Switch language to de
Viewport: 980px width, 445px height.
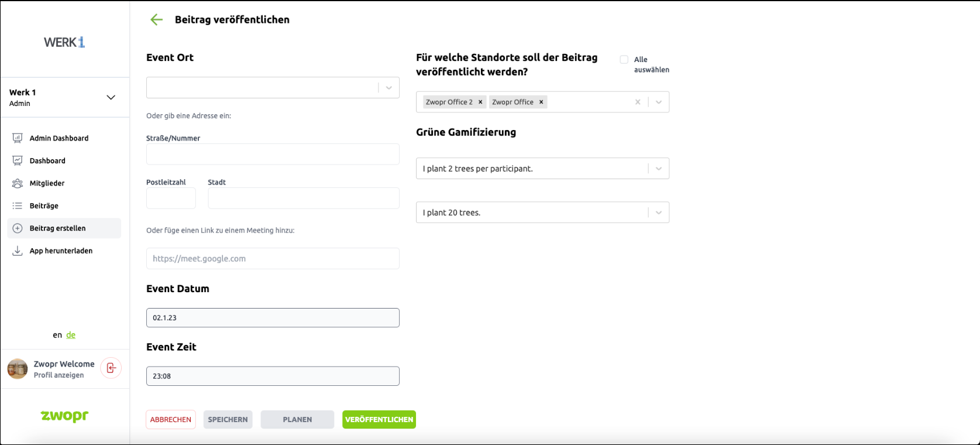71,335
